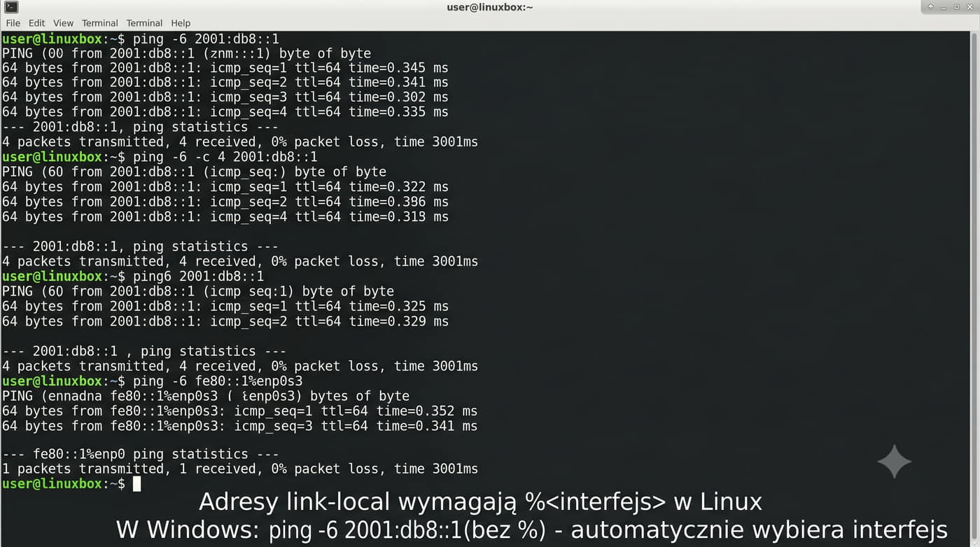Close the terminal window

pos(969,7)
